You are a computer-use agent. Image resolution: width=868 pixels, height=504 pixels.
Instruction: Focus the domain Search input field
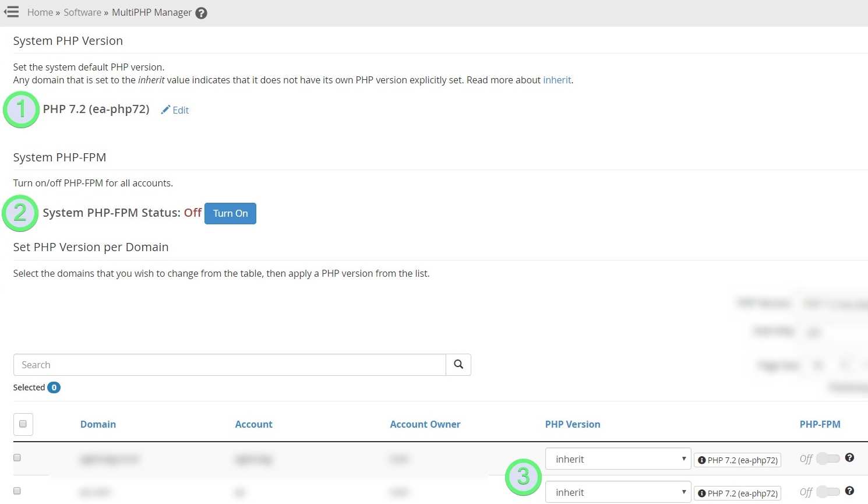point(230,365)
